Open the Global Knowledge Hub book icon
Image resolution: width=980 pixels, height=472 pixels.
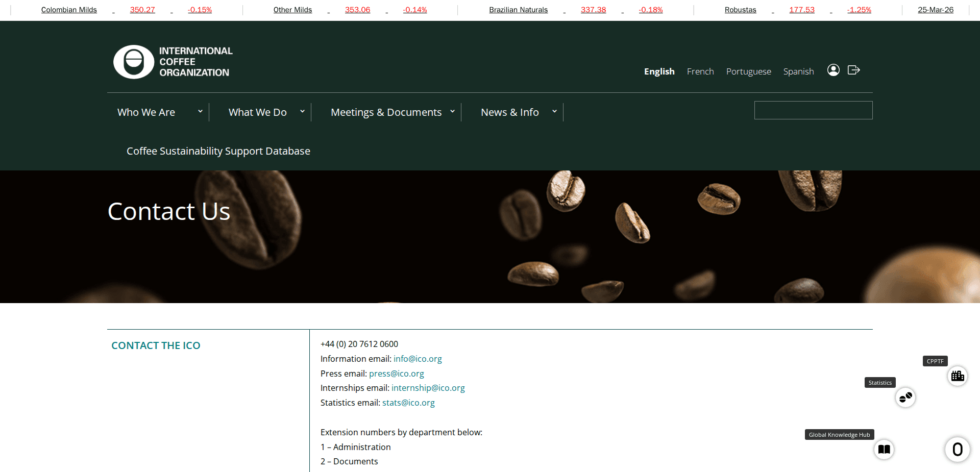point(884,450)
